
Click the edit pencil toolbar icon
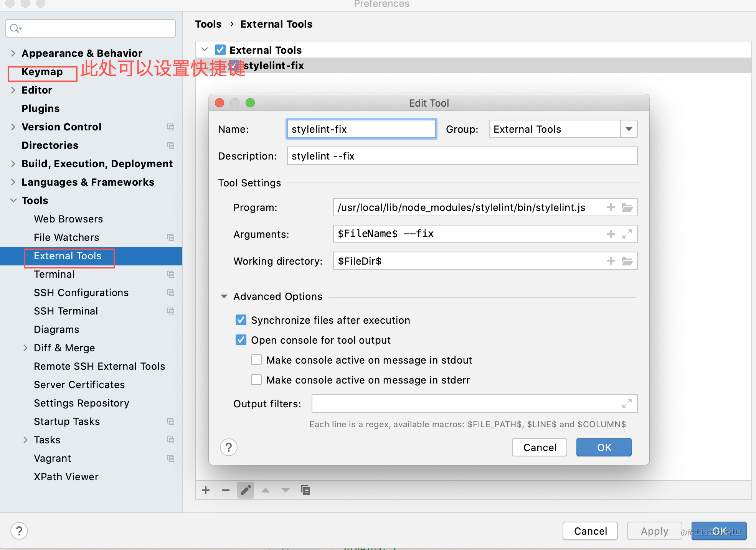pyautogui.click(x=246, y=490)
